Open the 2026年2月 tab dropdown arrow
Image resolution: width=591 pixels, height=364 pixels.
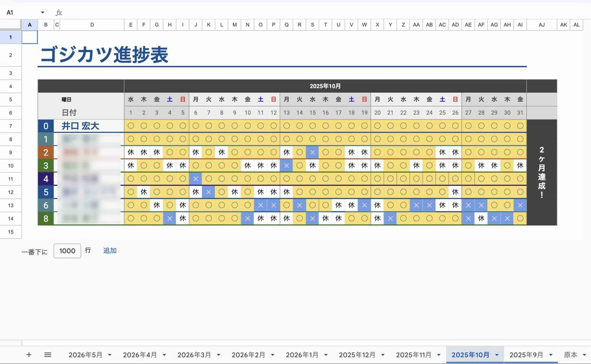pos(272,355)
